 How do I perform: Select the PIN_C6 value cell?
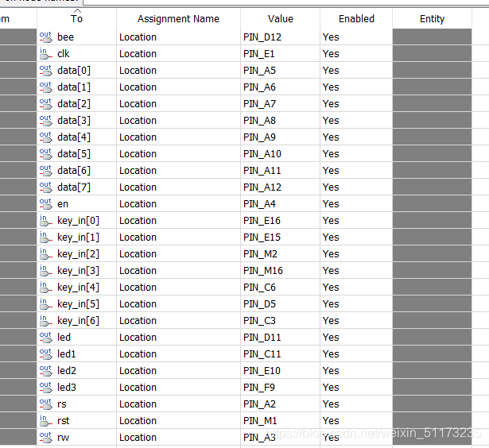click(281, 288)
